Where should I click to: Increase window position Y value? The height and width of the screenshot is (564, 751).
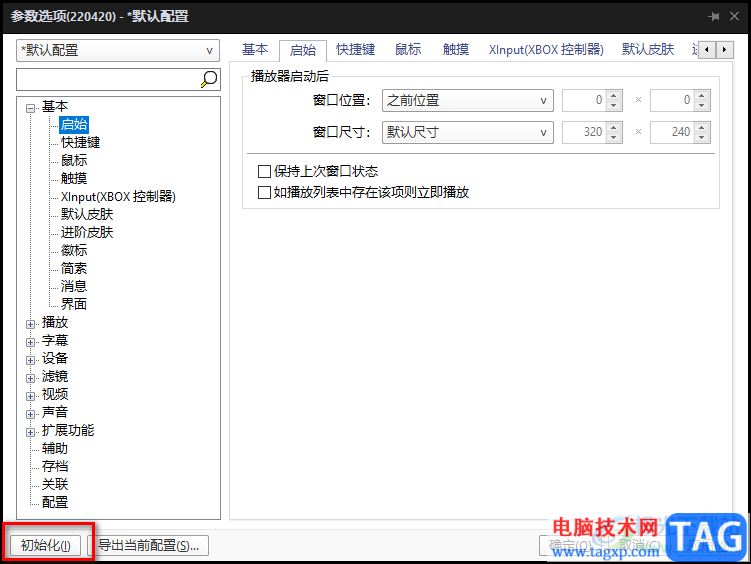(x=702, y=95)
